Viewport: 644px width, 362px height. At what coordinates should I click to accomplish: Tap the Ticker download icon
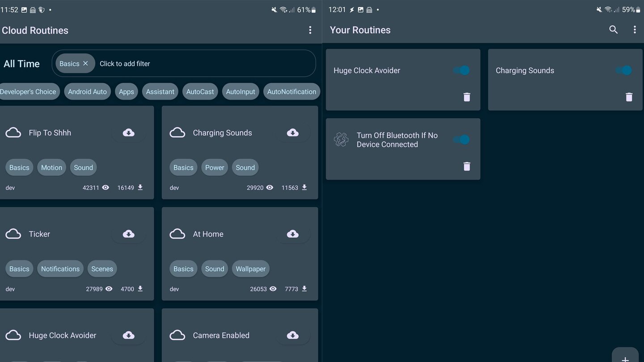(x=128, y=234)
